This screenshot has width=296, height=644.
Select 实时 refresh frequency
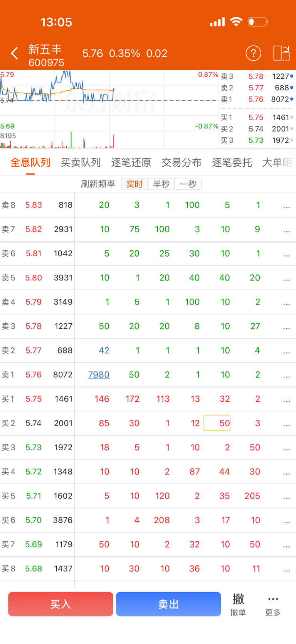135,184
